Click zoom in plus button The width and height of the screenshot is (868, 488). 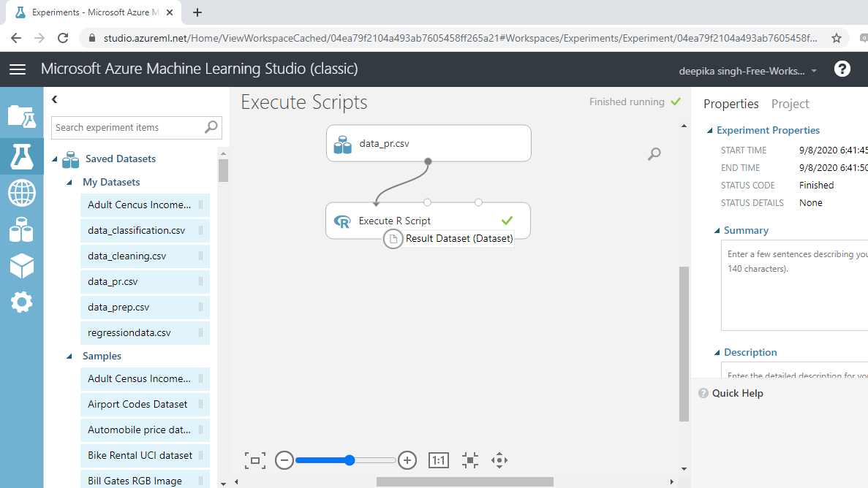click(x=407, y=460)
